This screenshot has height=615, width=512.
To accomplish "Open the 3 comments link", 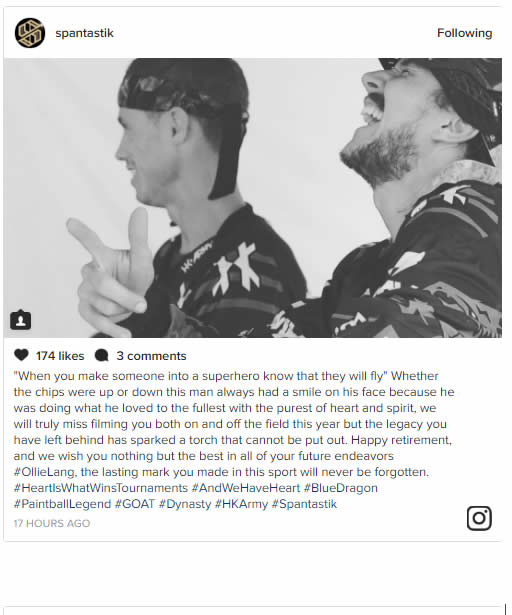I will 151,356.
